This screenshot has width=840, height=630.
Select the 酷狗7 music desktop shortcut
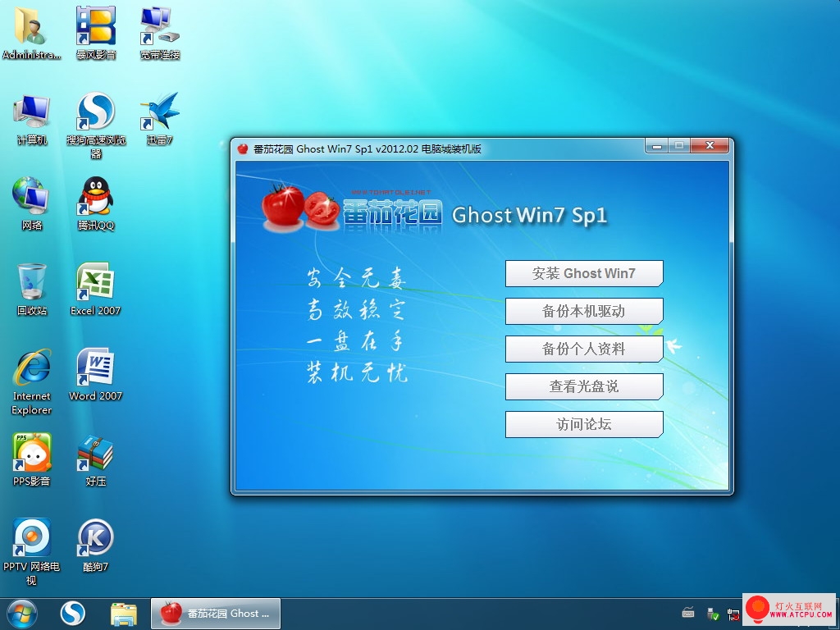pos(96,546)
